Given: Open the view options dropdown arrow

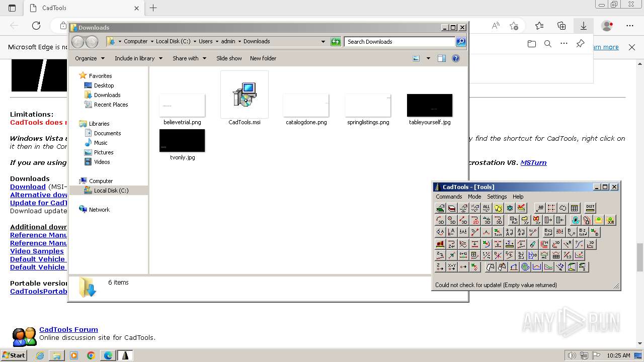Looking at the screenshot, I should (x=428, y=58).
